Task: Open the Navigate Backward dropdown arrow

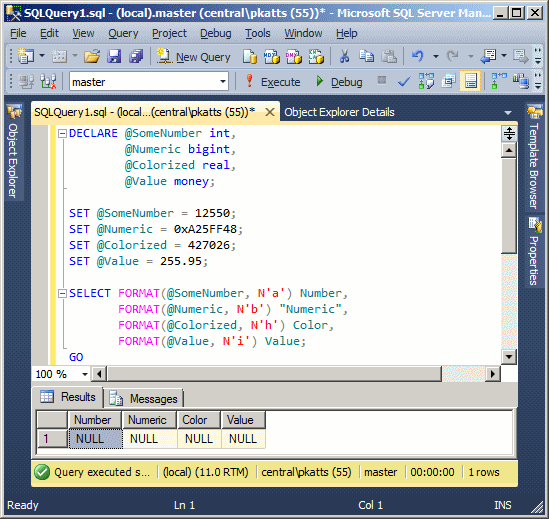Action: tap(504, 56)
